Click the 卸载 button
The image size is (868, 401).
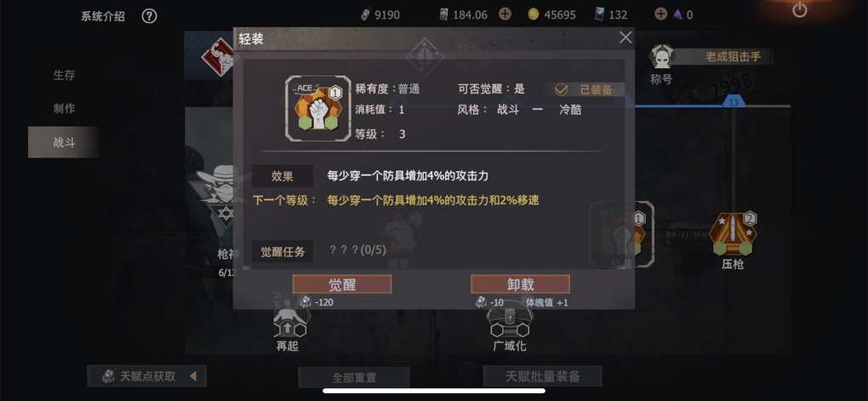click(520, 284)
